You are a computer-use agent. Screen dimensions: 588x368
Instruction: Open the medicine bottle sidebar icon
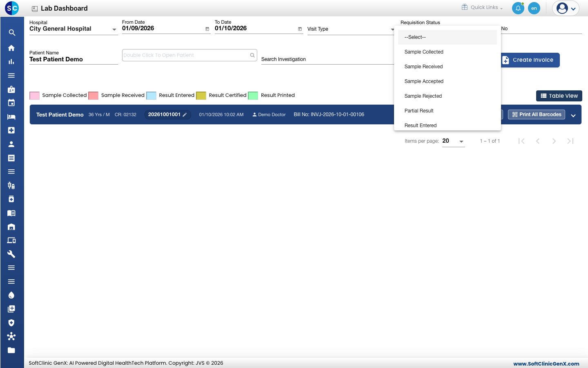[x=11, y=199]
